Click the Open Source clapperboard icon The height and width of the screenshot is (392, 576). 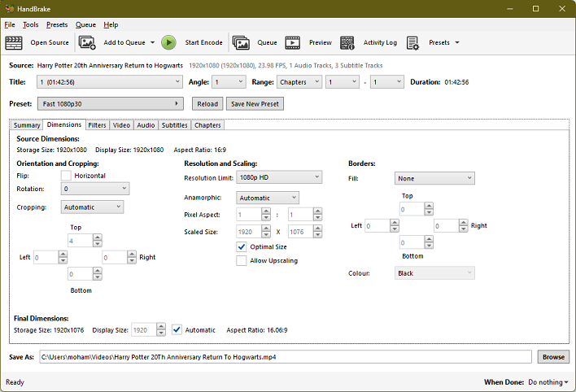coord(14,43)
